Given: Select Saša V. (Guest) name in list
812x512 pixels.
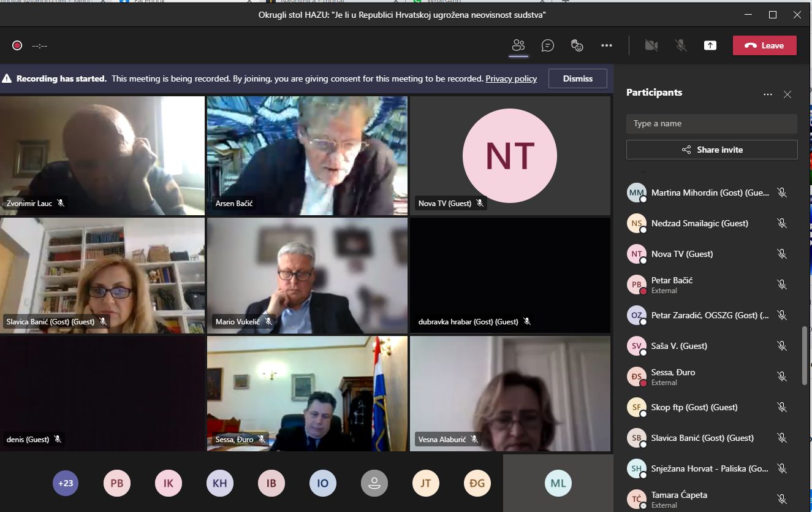Looking at the screenshot, I should (x=680, y=346).
